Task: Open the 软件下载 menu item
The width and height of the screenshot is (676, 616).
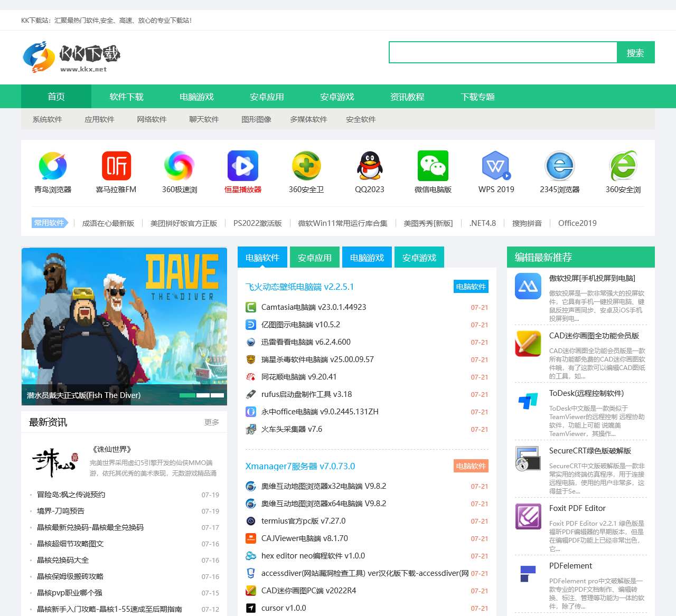Action: [x=127, y=97]
